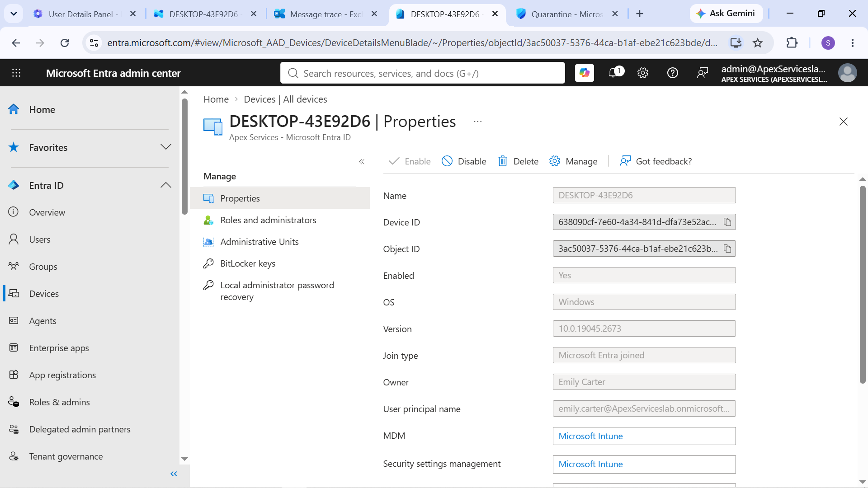
Task: Reload the page
Action: pyautogui.click(x=65, y=43)
